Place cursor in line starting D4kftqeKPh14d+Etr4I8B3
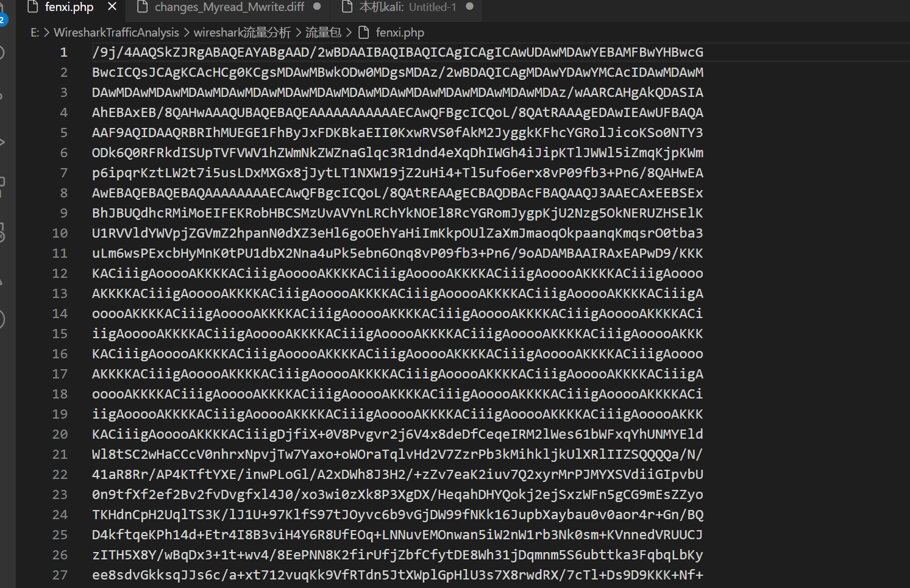 pos(397,535)
